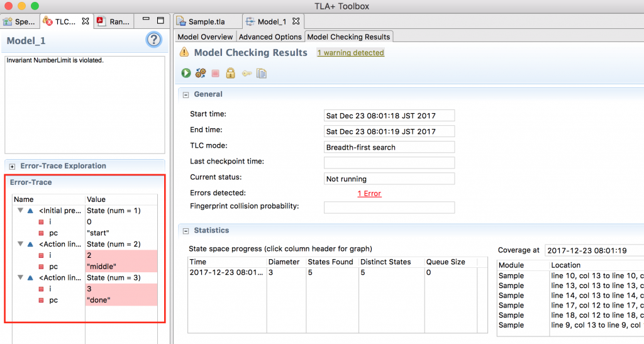Click the Location column header

pos(597,265)
